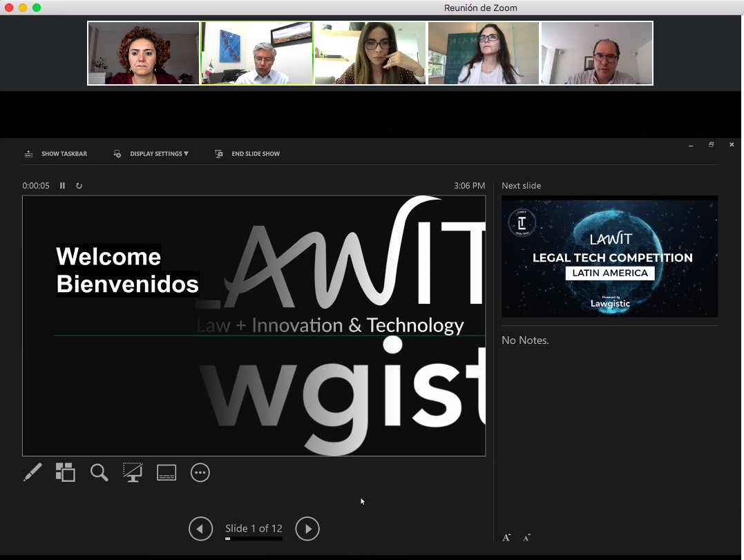Toggle subtitles icon below the slide
744x560 pixels.
point(166,472)
